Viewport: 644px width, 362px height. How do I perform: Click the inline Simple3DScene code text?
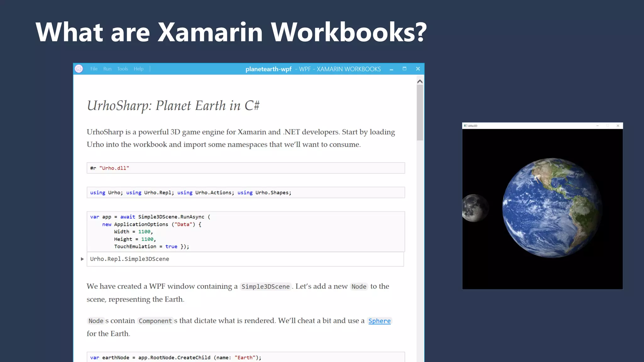265,287
